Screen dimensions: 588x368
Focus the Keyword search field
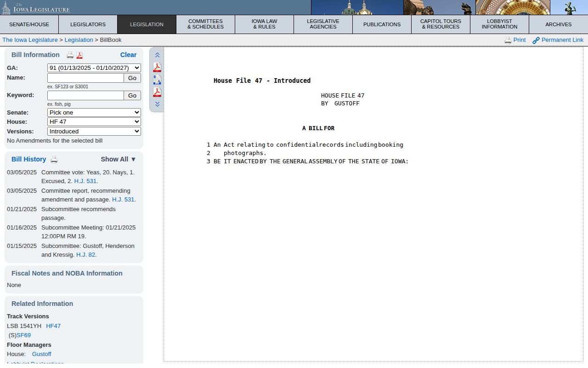coord(85,96)
